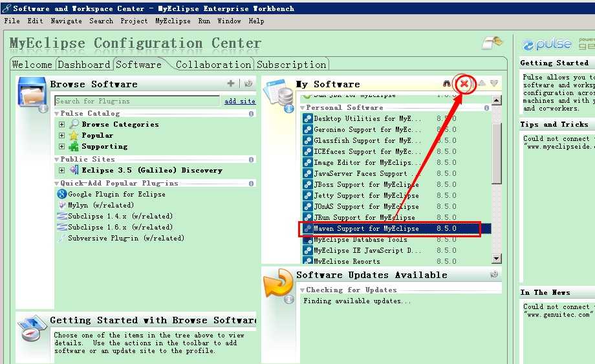The image size is (595, 364).
Task: Click the Glassfish Support row icon
Action: coord(307,140)
